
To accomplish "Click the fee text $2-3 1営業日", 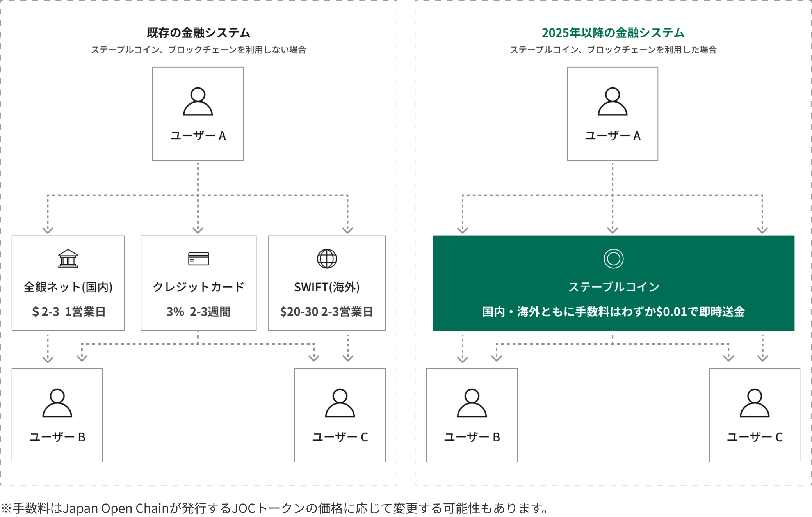I will pyautogui.click(x=68, y=312).
